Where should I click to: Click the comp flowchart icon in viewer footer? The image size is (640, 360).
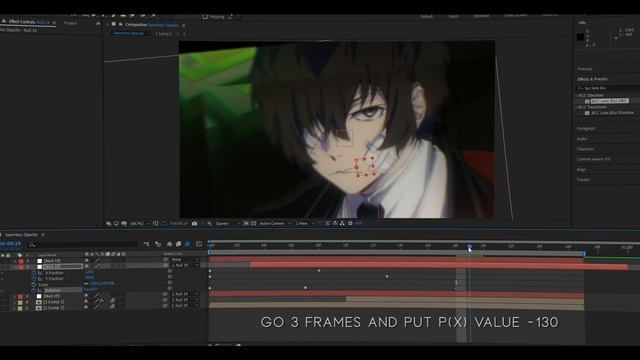tap(342, 223)
